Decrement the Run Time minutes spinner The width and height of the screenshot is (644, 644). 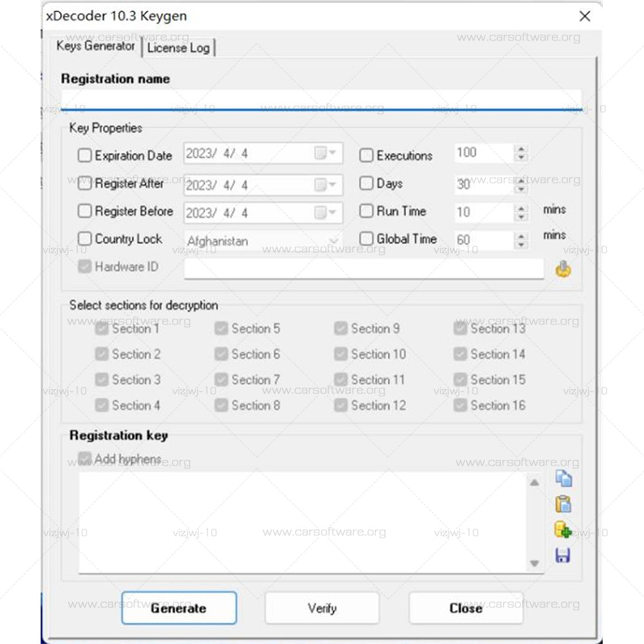pyautogui.click(x=521, y=217)
